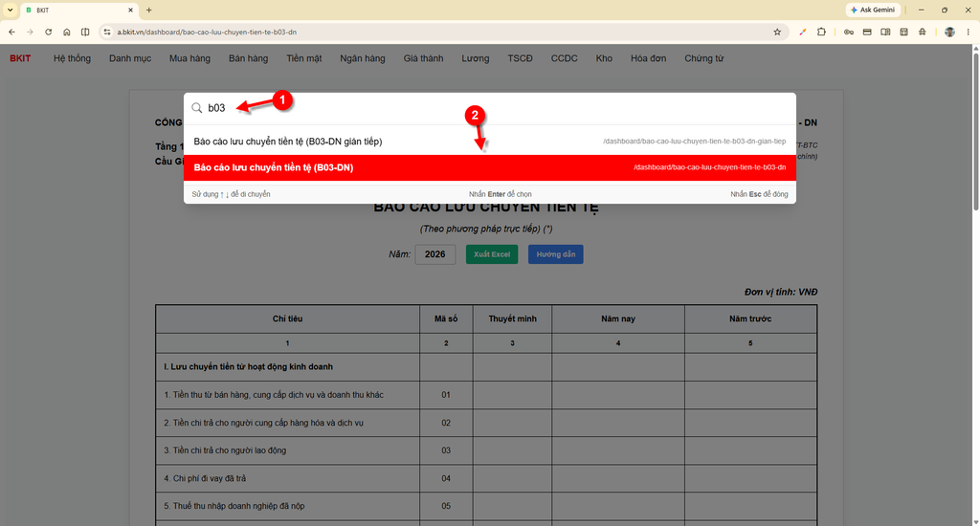This screenshot has height=526, width=980.
Task: Expand the tab search dropdown
Action: coord(10,10)
